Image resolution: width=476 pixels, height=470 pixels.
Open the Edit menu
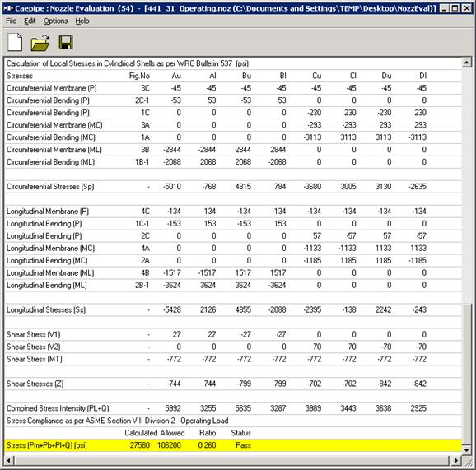tap(30, 21)
